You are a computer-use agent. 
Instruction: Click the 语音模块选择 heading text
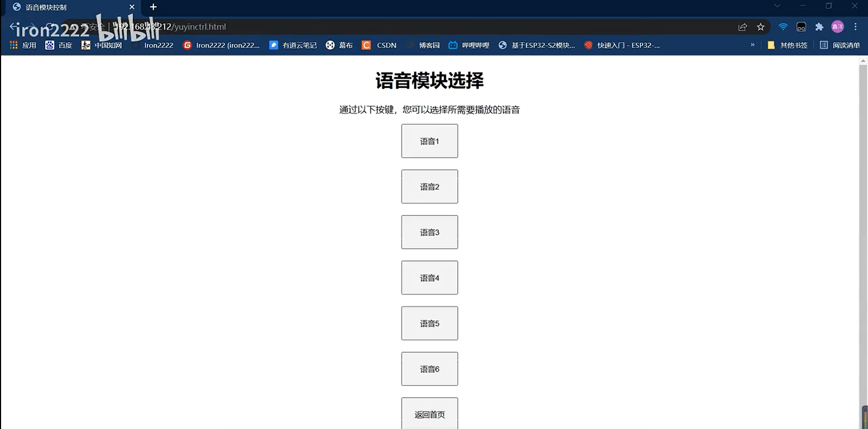click(430, 81)
